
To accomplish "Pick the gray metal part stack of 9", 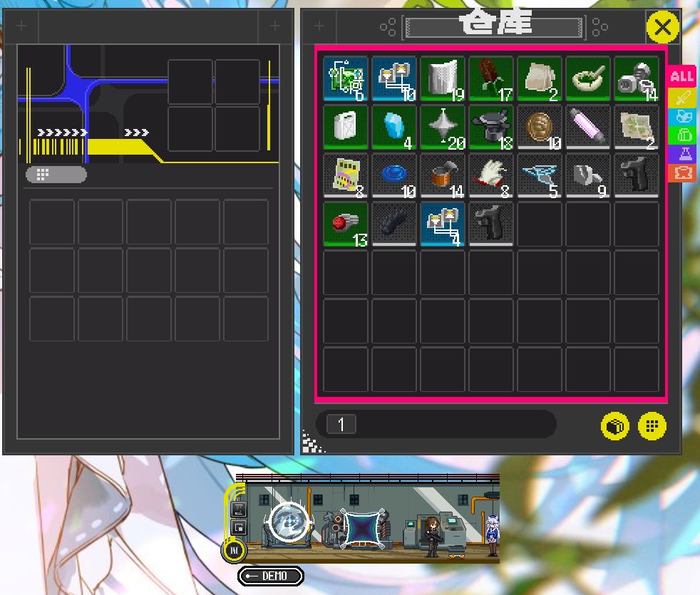I will point(588,176).
